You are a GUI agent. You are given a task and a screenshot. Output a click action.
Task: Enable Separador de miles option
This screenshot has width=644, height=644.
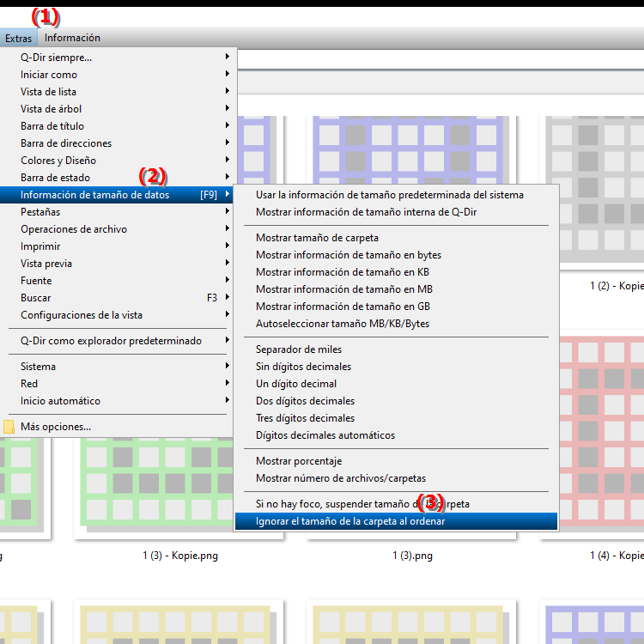(x=299, y=349)
